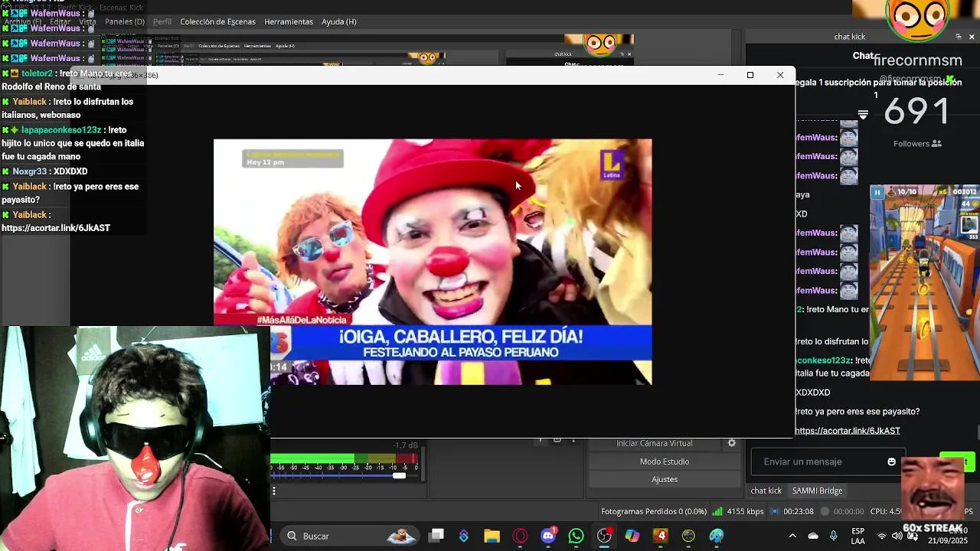This screenshot has width=980, height=551.
Task: Open Copilot from the taskbar
Action: point(632,536)
